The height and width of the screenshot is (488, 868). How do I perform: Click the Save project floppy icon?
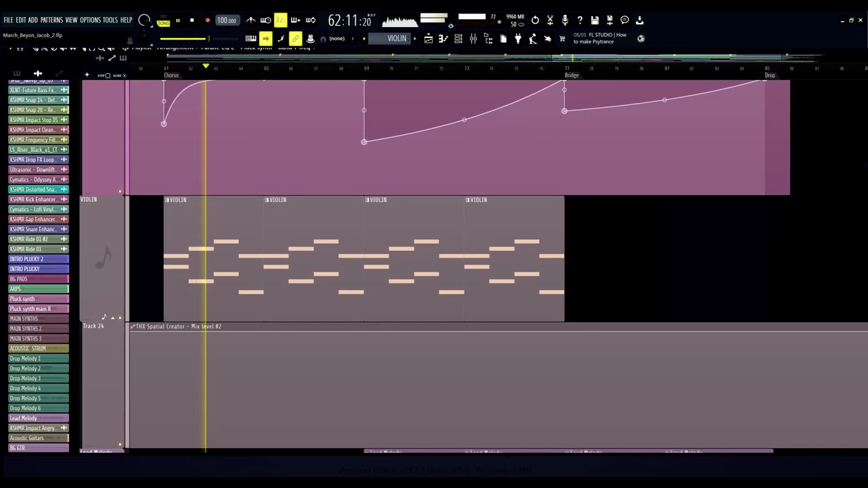[x=594, y=20]
